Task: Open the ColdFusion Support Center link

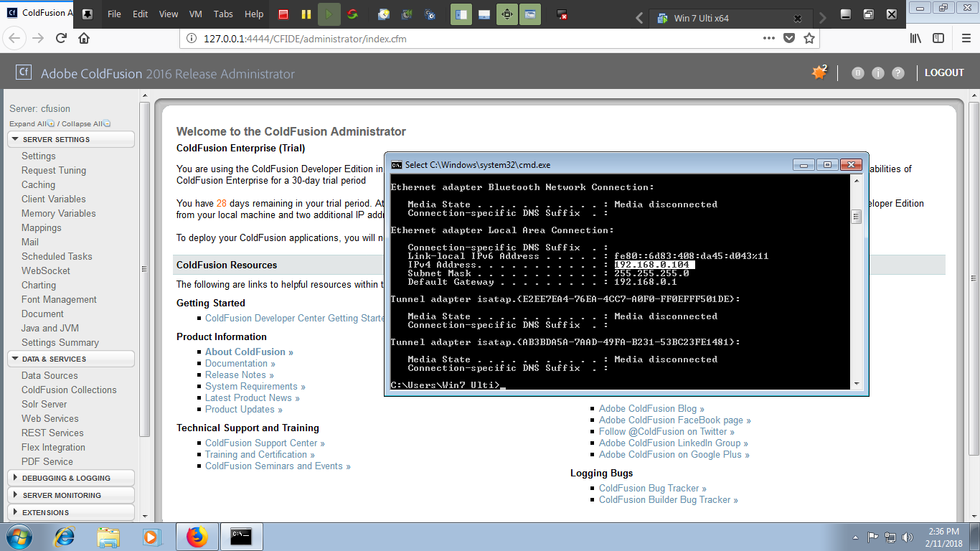Action: [x=265, y=443]
